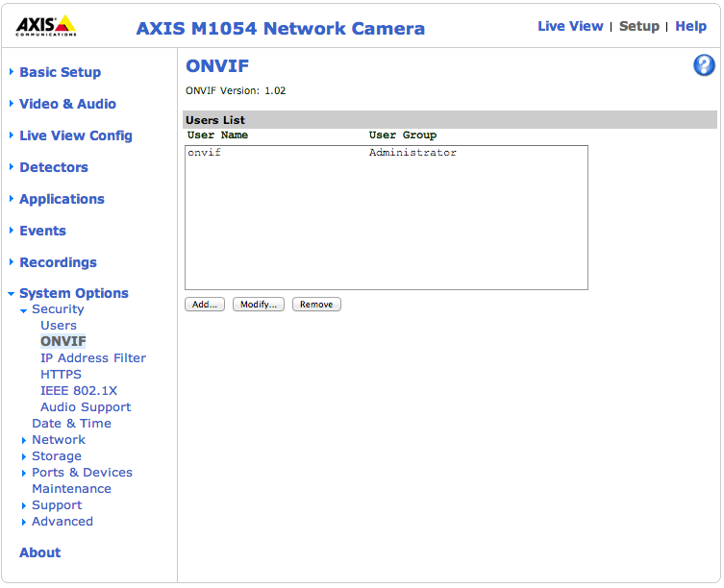
Task: Click the Remove user button
Action: coord(316,305)
